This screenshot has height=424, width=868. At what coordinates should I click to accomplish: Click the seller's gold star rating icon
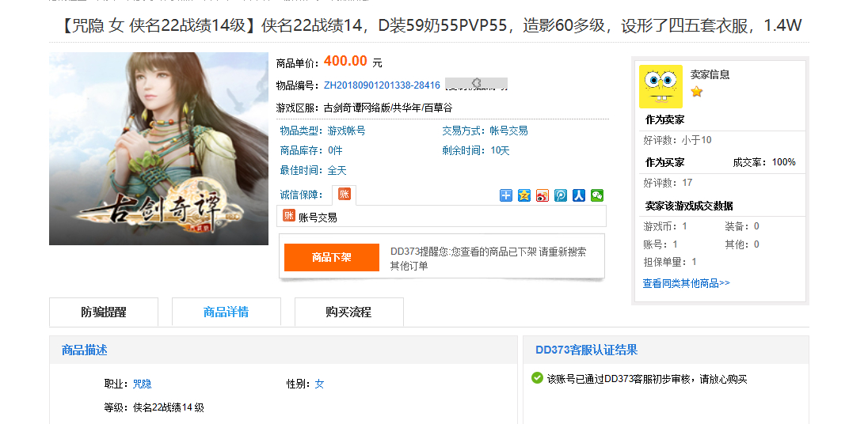(696, 92)
